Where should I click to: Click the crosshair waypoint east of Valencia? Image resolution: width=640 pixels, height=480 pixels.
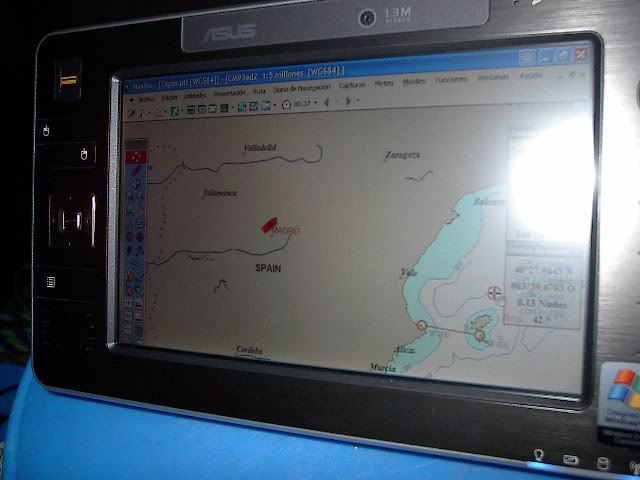click(492, 293)
